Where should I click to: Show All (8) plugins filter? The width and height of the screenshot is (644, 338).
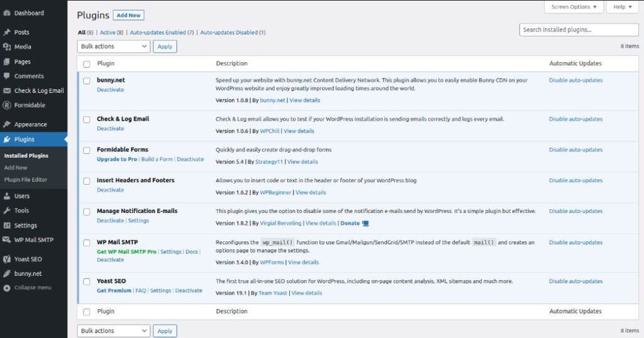coord(86,33)
